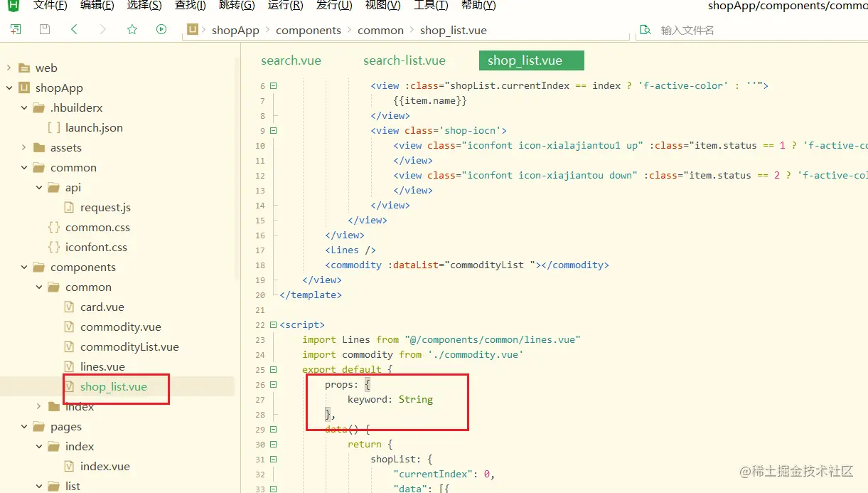This screenshot has height=493, width=868.
Task: Click the run play toolbar icon
Action: point(161,29)
